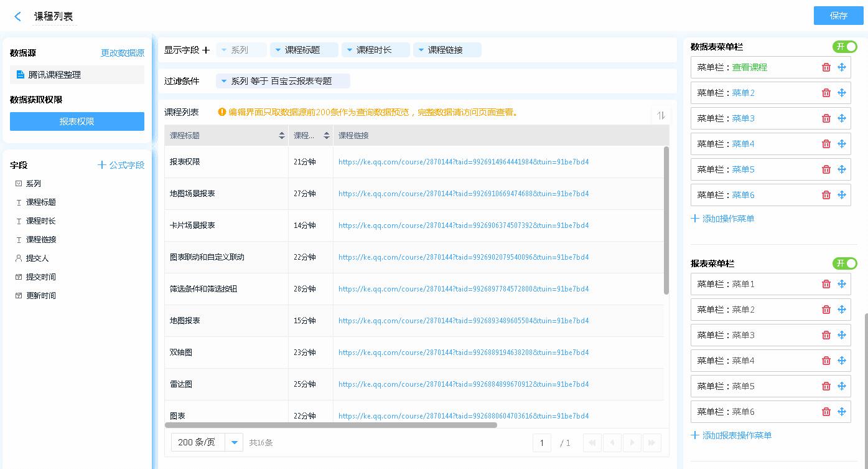Select the 提交人 field in field list
868x469 pixels.
click(x=37, y=258)
